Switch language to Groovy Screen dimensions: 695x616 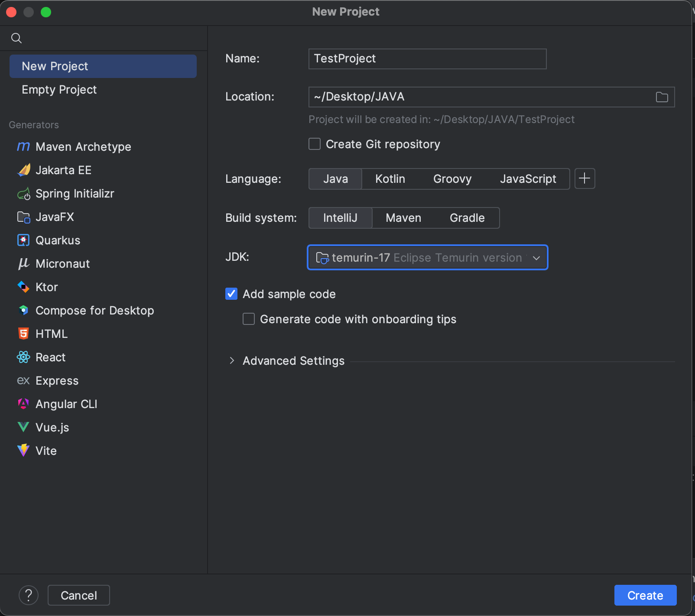[452, 179]
